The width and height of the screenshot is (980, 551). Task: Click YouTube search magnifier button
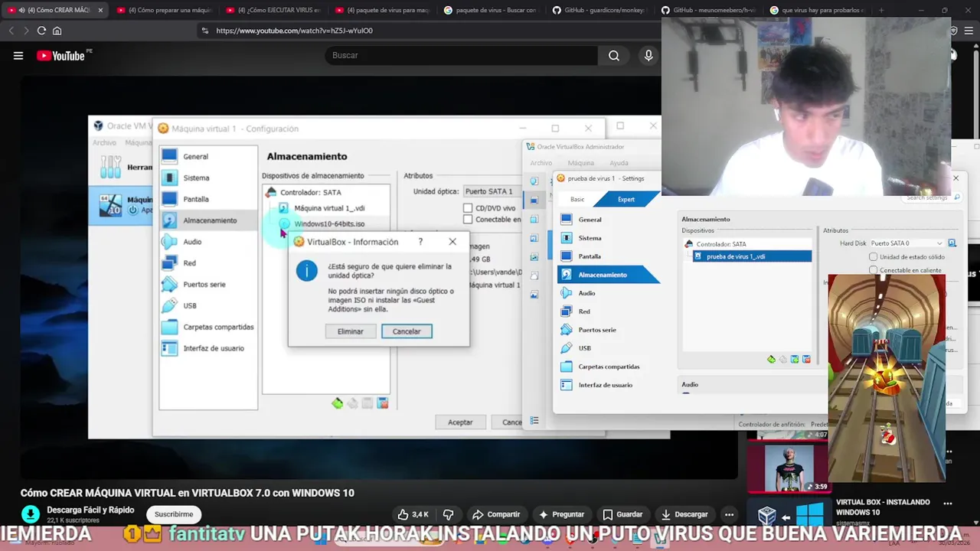614,55
